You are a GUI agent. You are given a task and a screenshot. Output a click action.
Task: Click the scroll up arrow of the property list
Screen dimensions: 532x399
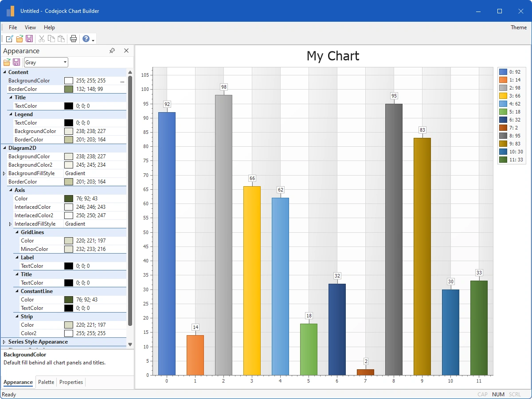pos(130,72)
